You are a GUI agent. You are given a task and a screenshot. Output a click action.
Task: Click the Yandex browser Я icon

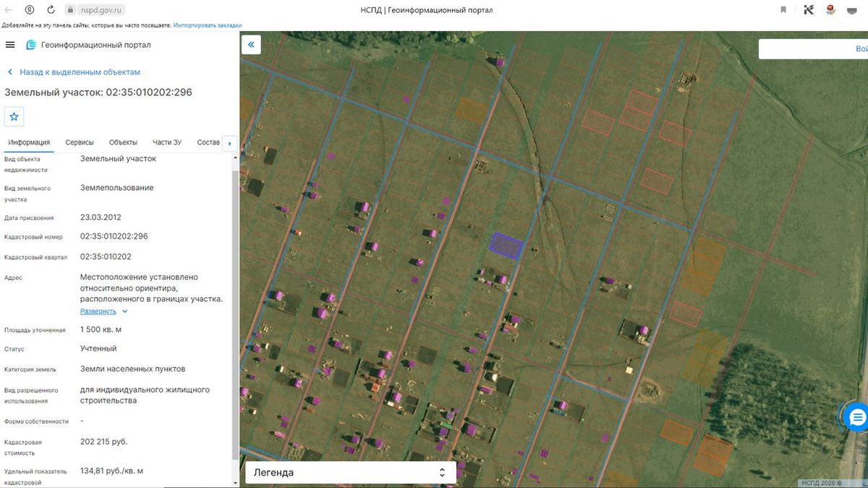tap(30, 10)
